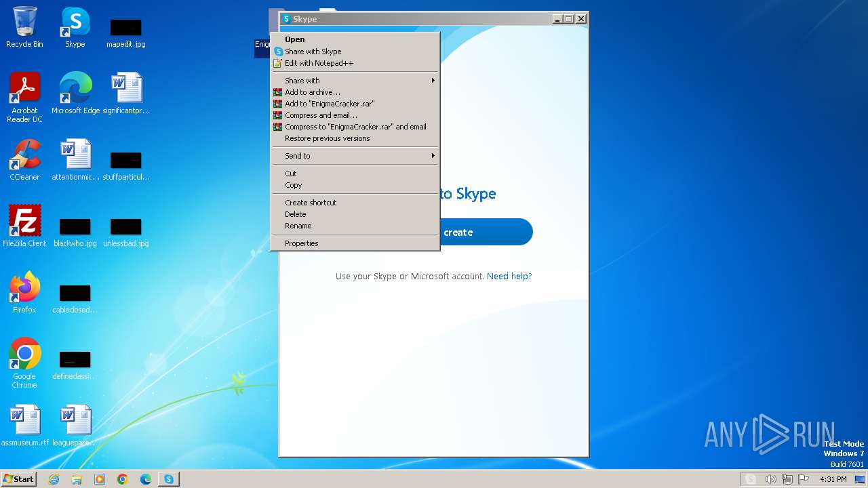Expand the Share with submenu
This screenshot has width=868, height=488.
point(355,81)
